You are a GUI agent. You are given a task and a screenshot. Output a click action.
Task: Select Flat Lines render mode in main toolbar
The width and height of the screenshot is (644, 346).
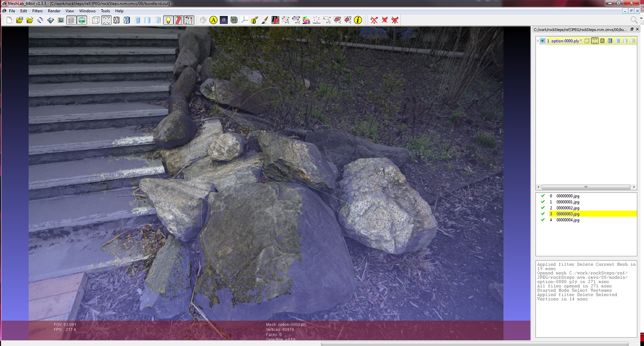137,20
